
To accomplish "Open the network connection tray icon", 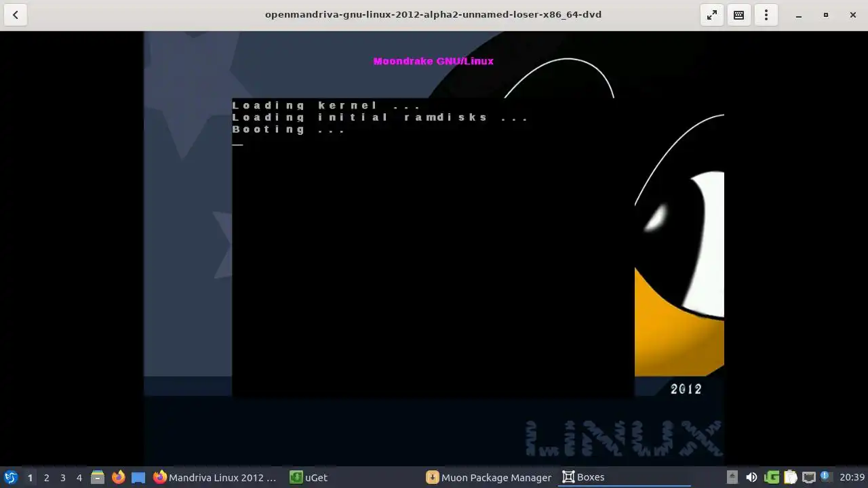I will point(808,477).
